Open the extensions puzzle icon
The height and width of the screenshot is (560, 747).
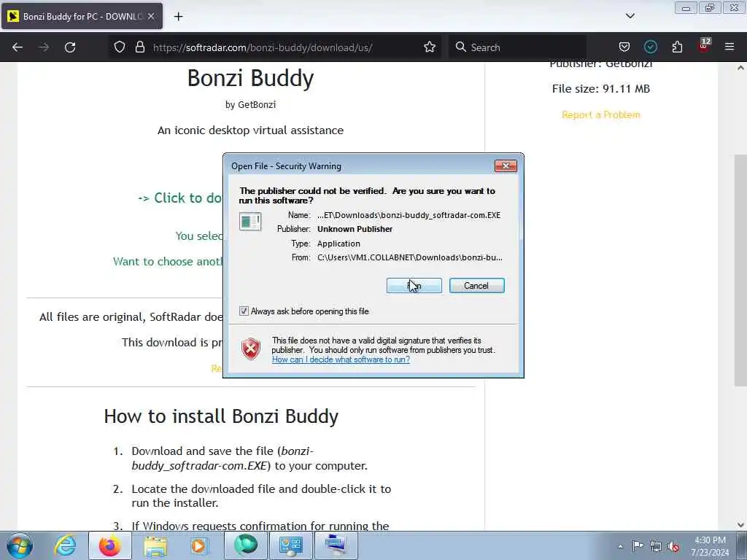click(x=677, y=47)
